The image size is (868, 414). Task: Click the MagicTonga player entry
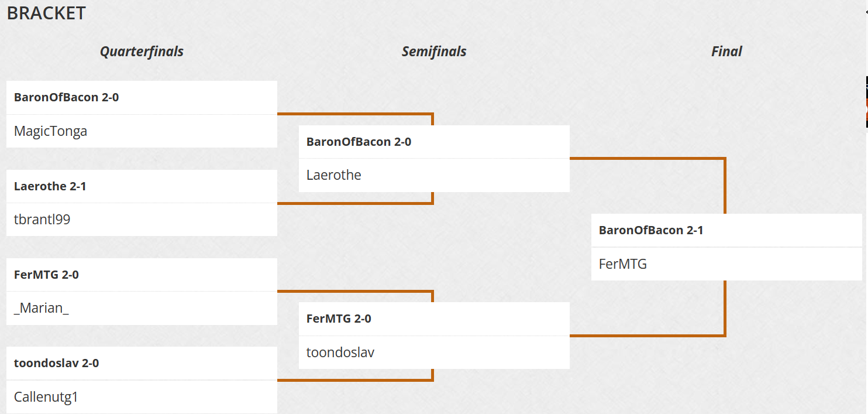(51, 131)
